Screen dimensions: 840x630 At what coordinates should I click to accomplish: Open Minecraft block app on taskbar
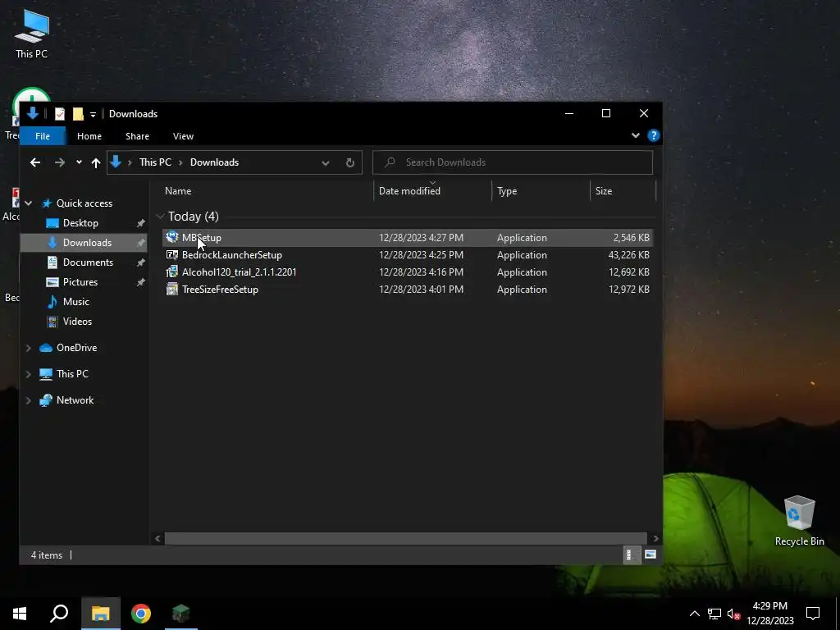(181, 614)
